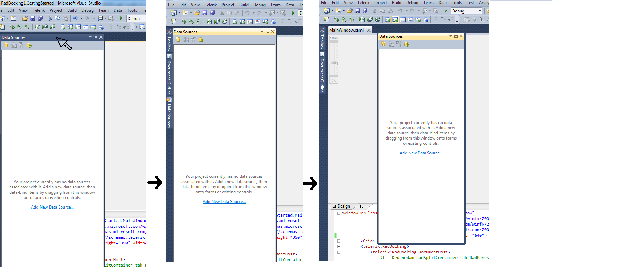This screenshot has width=644, height=270.
Task: Click Undo arrow icon in left screenshot
Action: pyautogui.click(x=75, y=18)
